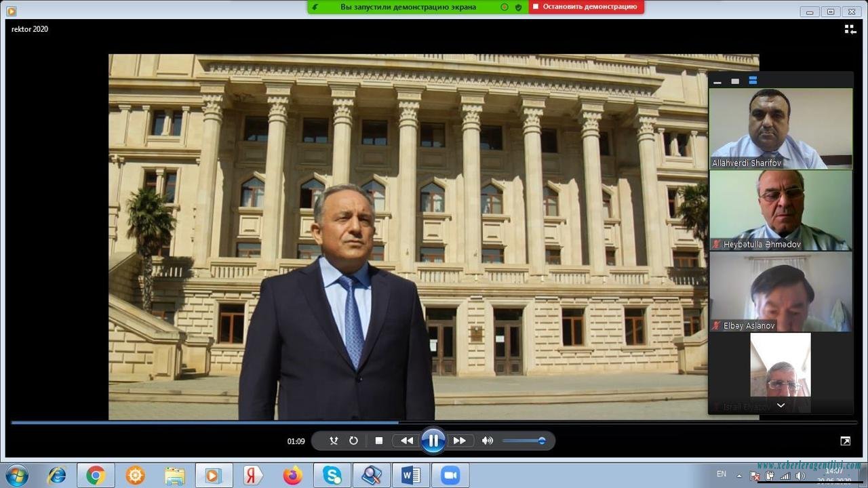Adjust the media player volume slider
The image size is (868, 488).
pyautogui.click(x=524, y=441)
